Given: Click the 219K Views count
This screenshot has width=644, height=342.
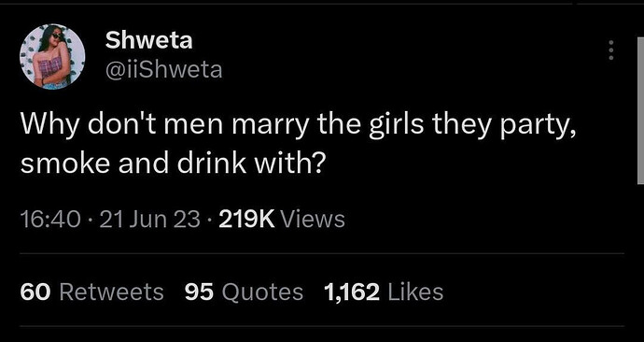Looking at the screenshot, I should (x=282, y=219).
